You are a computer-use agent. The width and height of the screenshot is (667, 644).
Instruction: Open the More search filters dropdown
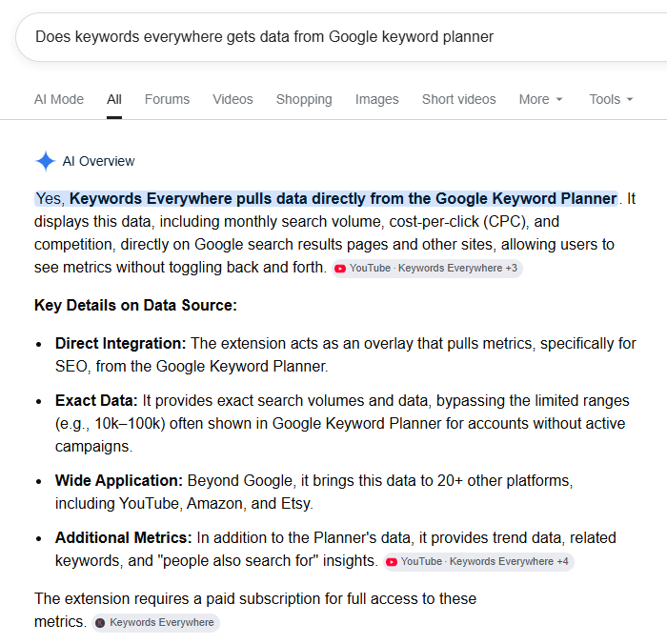(x=540, y=99)
